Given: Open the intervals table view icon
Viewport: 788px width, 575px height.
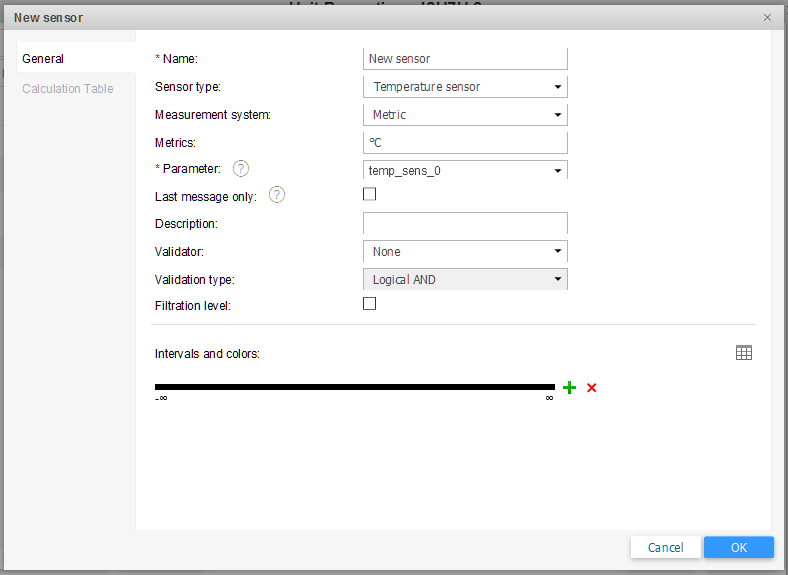Looking at the screenshot, I should [x=743, y=353].
